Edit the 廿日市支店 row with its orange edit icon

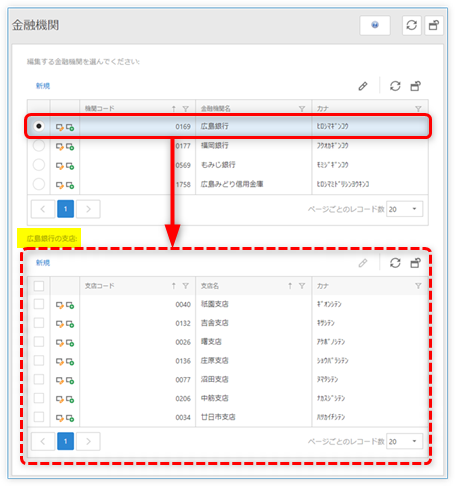tap(60, 418)
